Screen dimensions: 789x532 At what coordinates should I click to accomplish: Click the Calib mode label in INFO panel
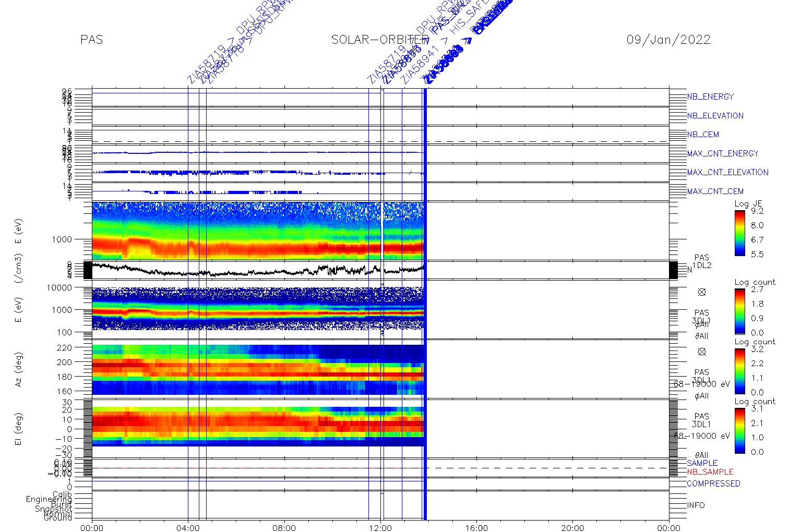point(62,494)
